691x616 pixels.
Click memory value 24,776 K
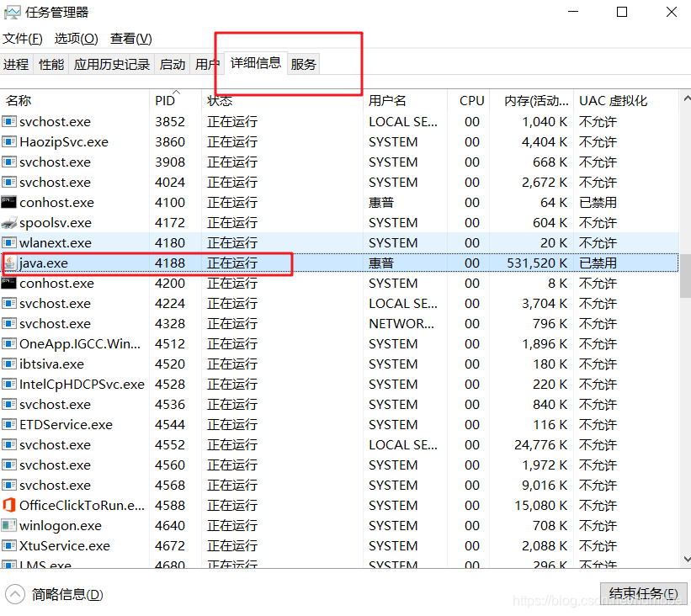[x=540, y=444]
